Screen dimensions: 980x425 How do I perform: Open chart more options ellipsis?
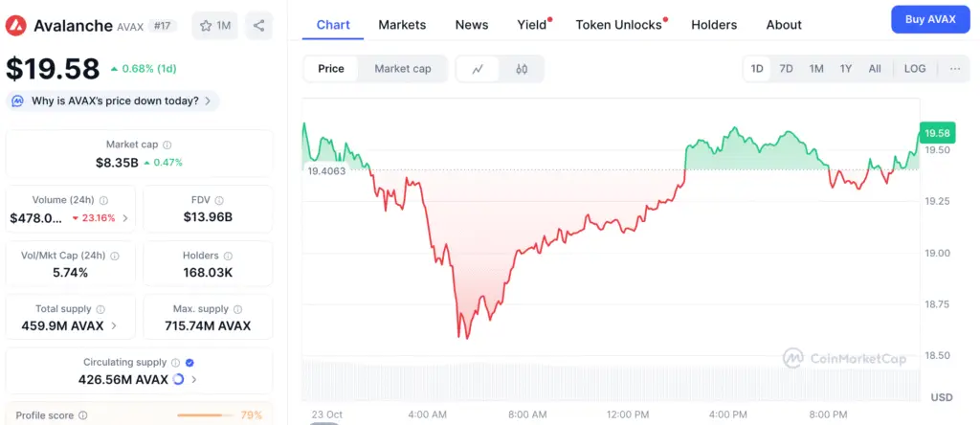pyautogui.click(x=954, y=69)
